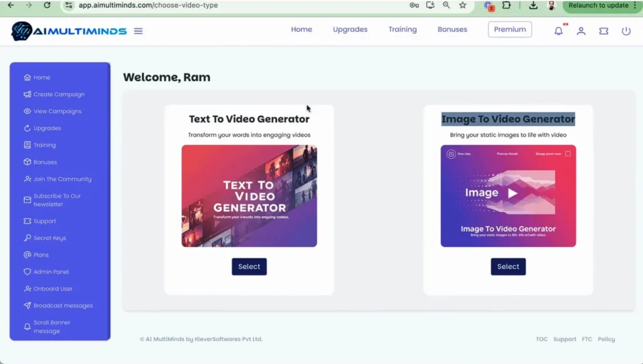Open Secret Keys in sidebar
Viewport: 643px width, 364px height.
pyautogui.click(x=50, y=238)
